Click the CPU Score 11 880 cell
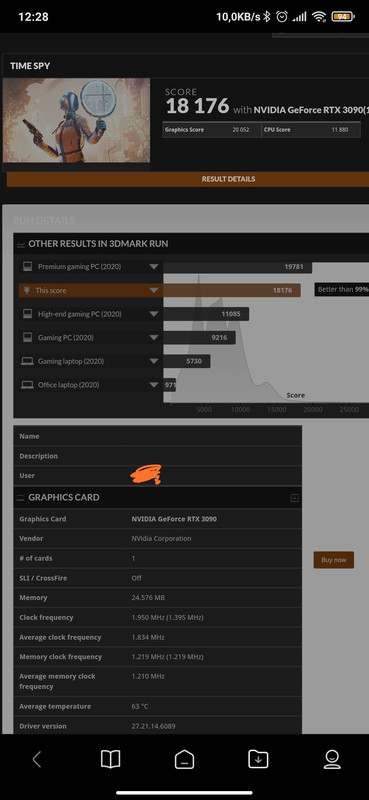This screenshot has width=369, height=800. click(x=311, y=130)
